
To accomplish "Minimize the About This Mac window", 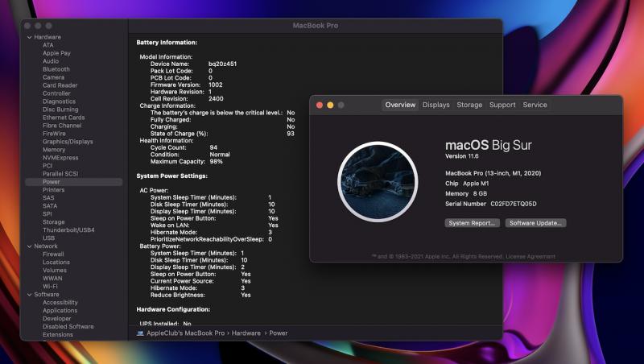I will [x=330, y=105].
